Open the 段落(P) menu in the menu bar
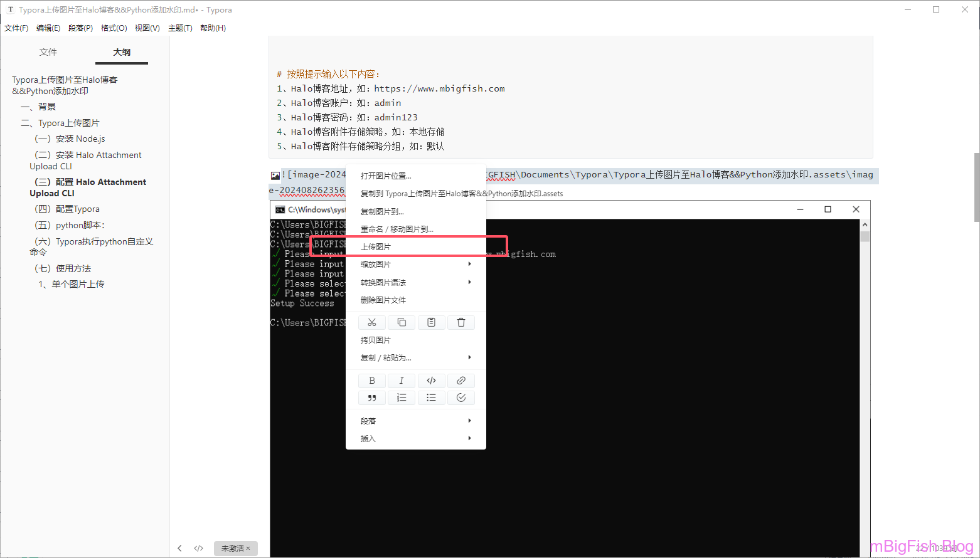Image resolution: width=980 pixels, height=558 pixels. pos(80,28)
